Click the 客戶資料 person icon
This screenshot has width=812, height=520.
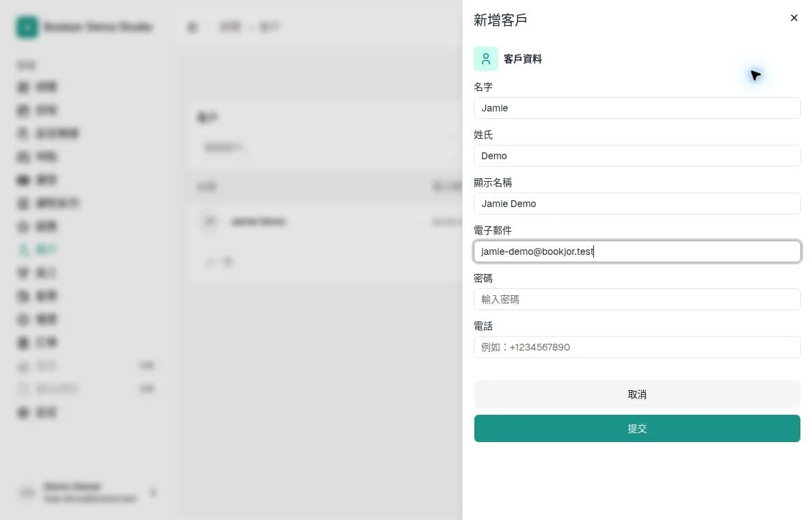coord(486,59)
